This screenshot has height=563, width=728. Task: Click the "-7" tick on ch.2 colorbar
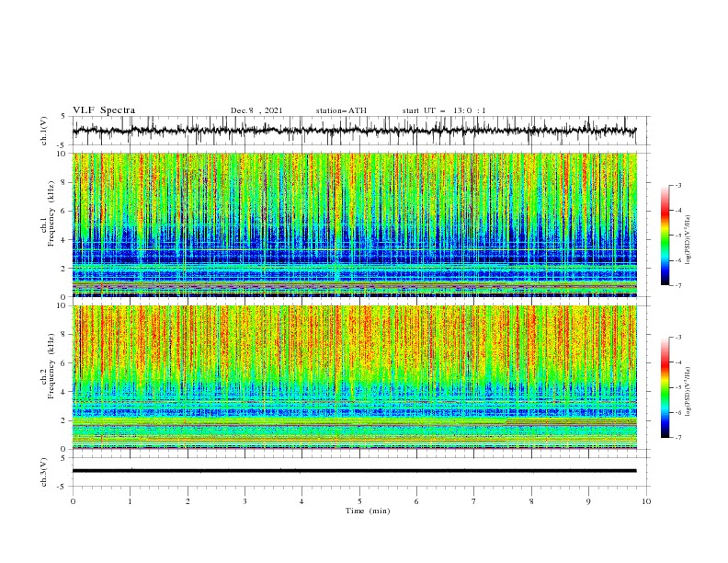click(677, 438)
